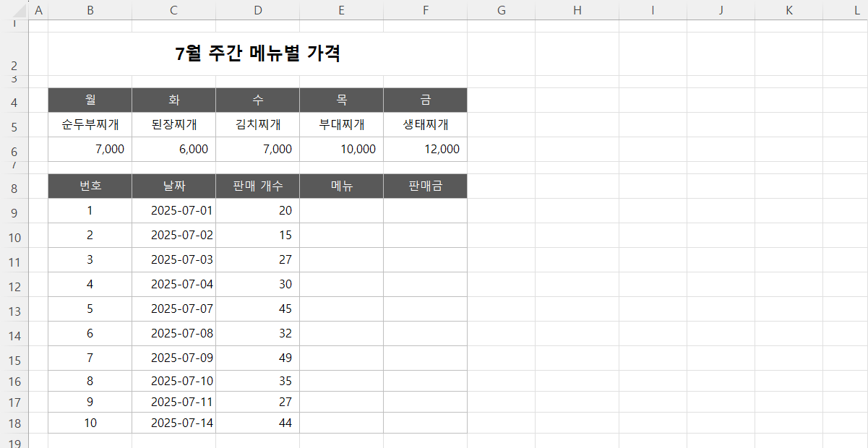868x448 pixels.
Task: Select column H header
Action: tap(577, 10)
